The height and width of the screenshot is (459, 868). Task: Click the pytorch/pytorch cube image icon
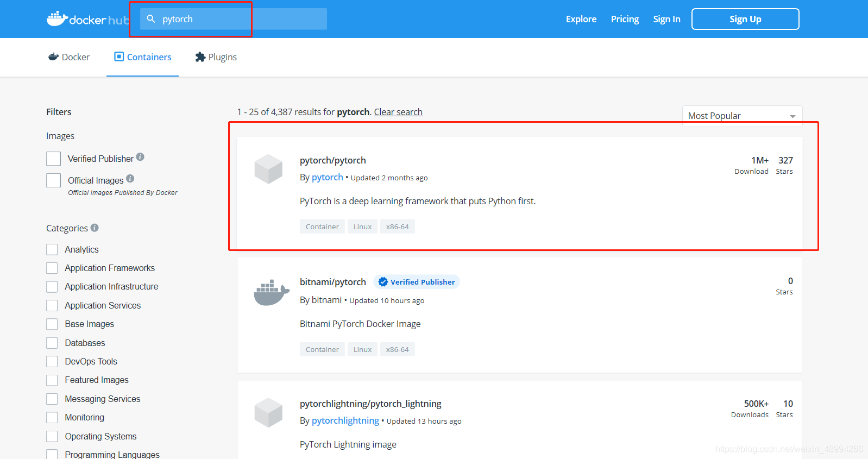[x=268, y=169]
